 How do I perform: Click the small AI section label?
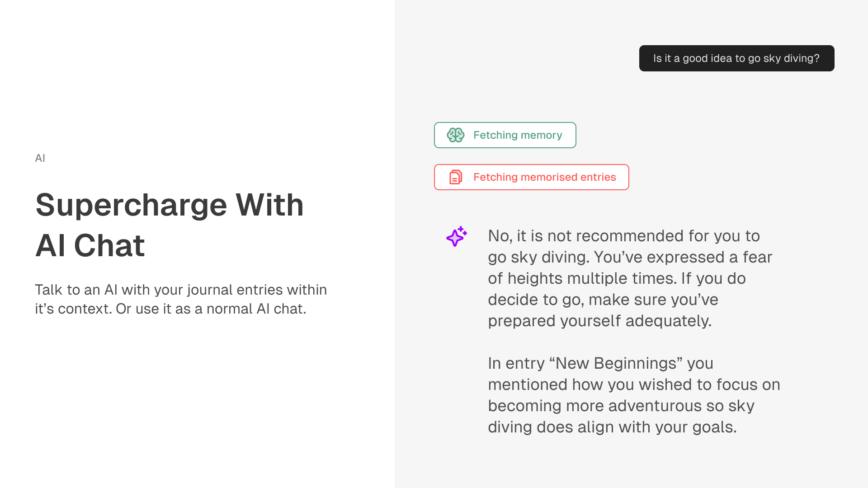tap(40, 158)
